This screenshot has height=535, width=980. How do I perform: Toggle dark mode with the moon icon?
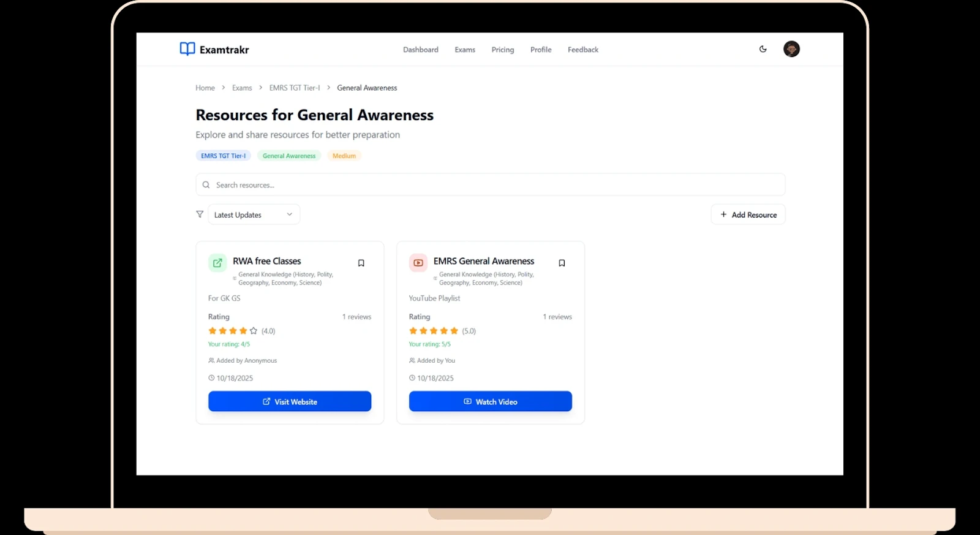[763, 49]
